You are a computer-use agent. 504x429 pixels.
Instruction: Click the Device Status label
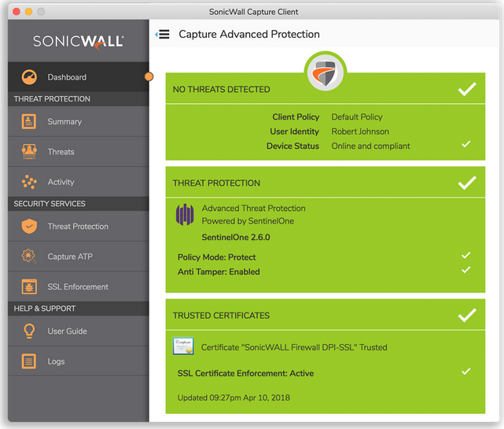pyautogui.click(x=292, y=146)
